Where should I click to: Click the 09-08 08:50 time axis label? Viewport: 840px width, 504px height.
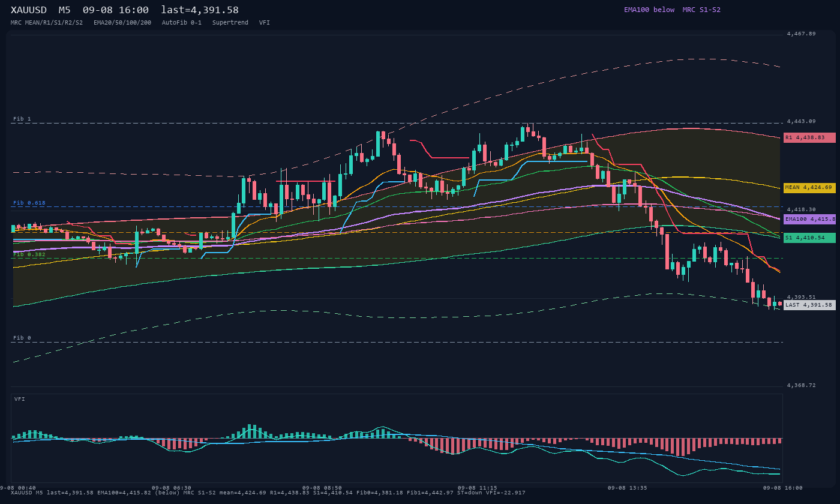[322, 488]
